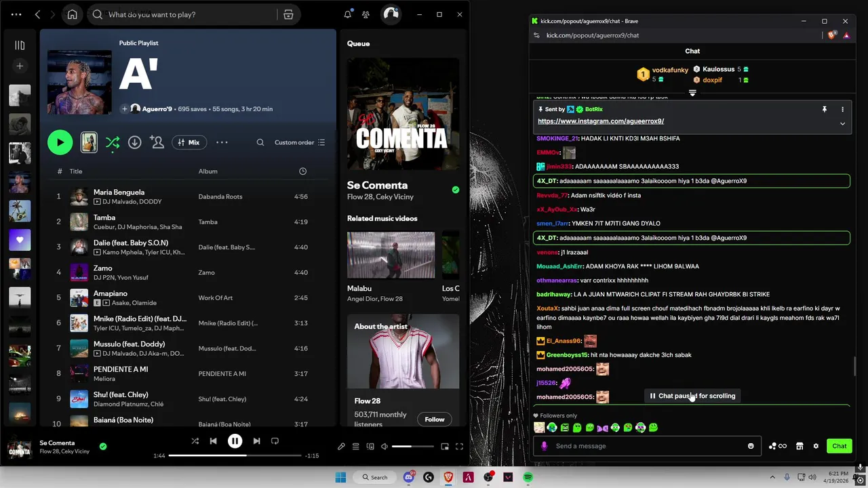Show lyrics microphone icon

click(x=341, y=447)
